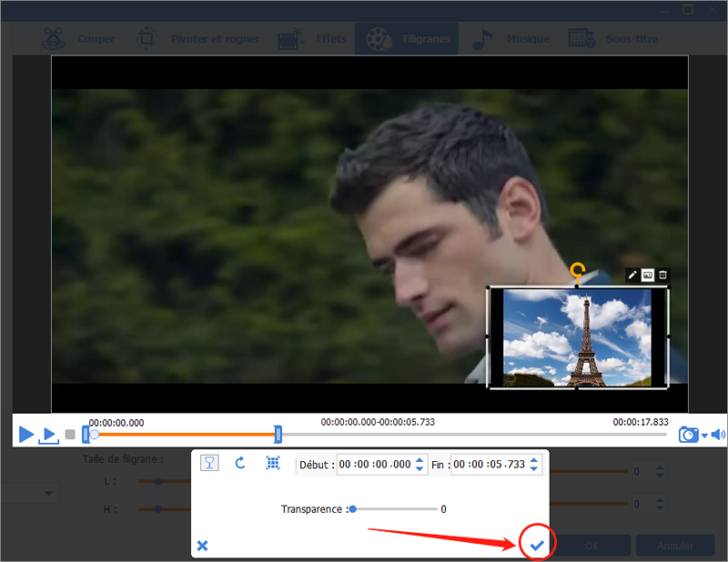Click the timeline end trim marker

pos(278,435)
